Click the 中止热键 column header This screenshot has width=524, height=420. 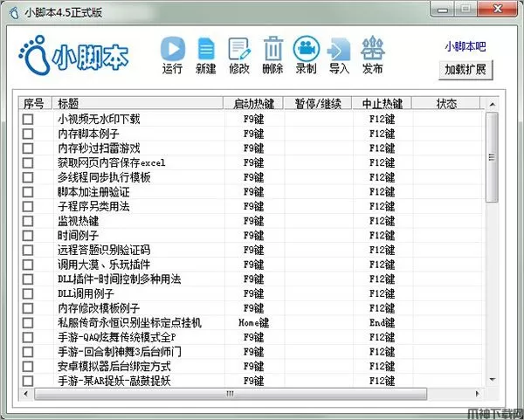[x=382, y=103]
